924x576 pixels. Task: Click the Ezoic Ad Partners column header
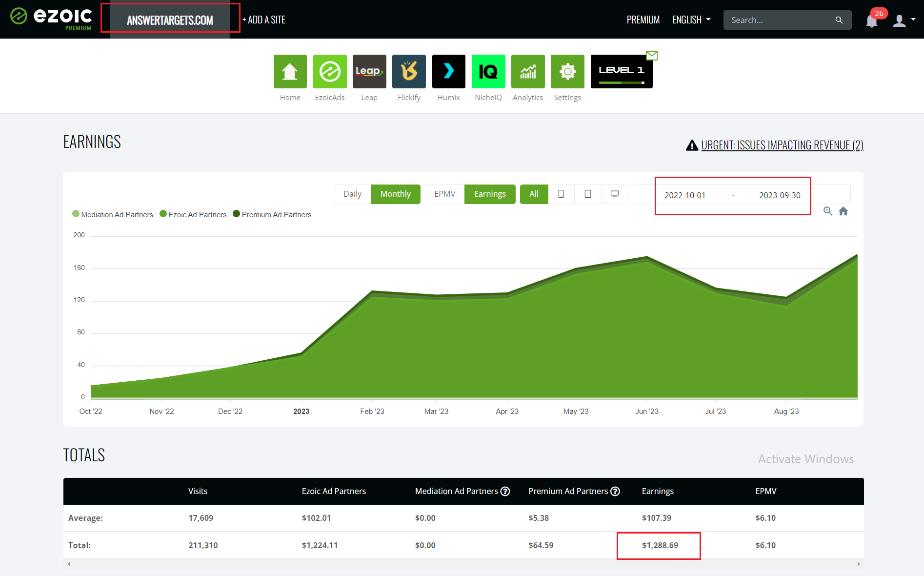click(334, 491)
